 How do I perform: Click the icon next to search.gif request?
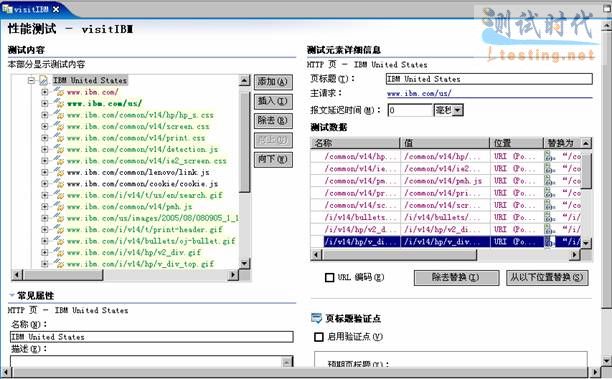click(x=59, y=195)
